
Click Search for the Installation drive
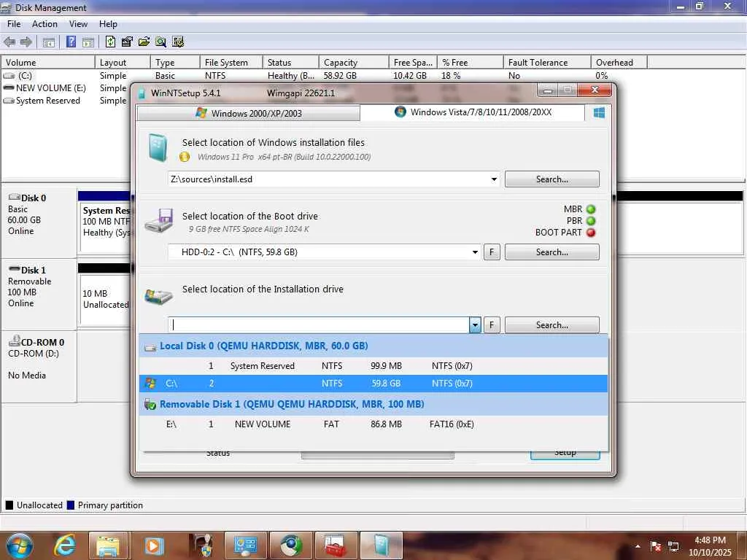(x=552, y=325)
